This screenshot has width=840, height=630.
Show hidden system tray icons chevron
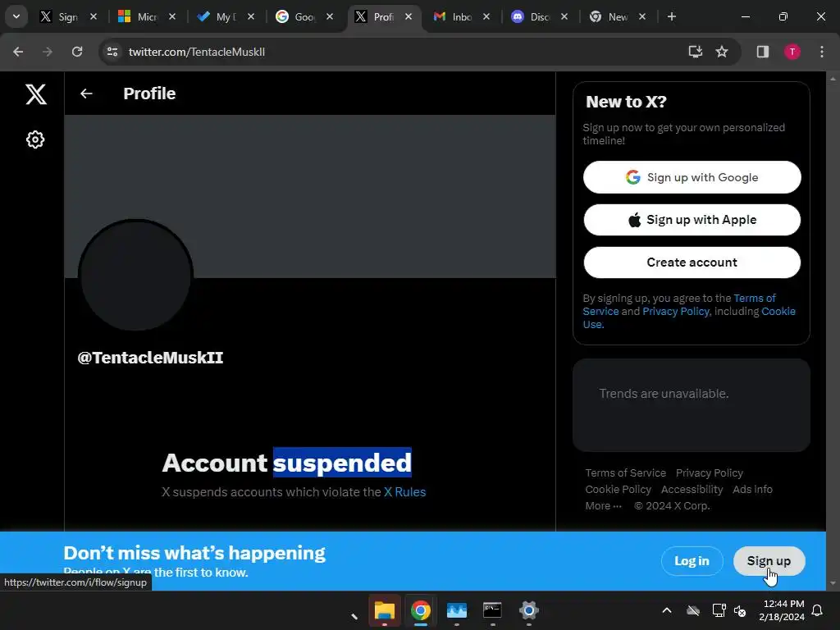[x=667, y=610]
